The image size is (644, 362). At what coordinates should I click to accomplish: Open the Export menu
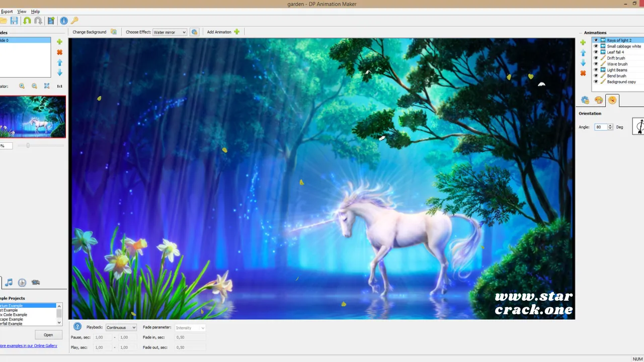tap(7, 11)
